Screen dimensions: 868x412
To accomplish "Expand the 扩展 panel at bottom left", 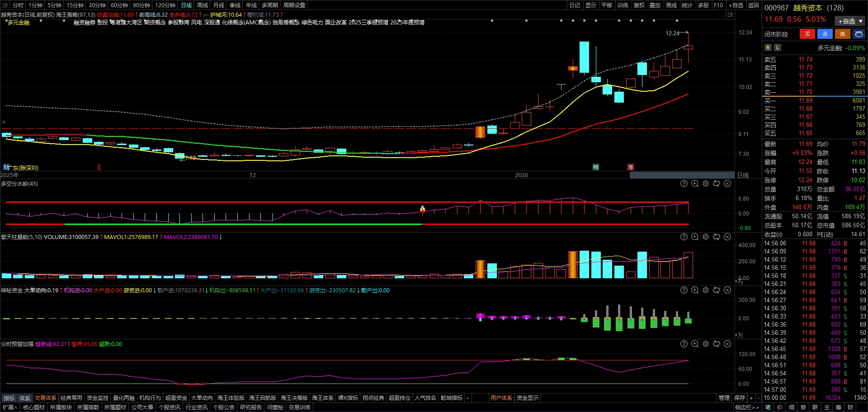I will tap(9, 407).
